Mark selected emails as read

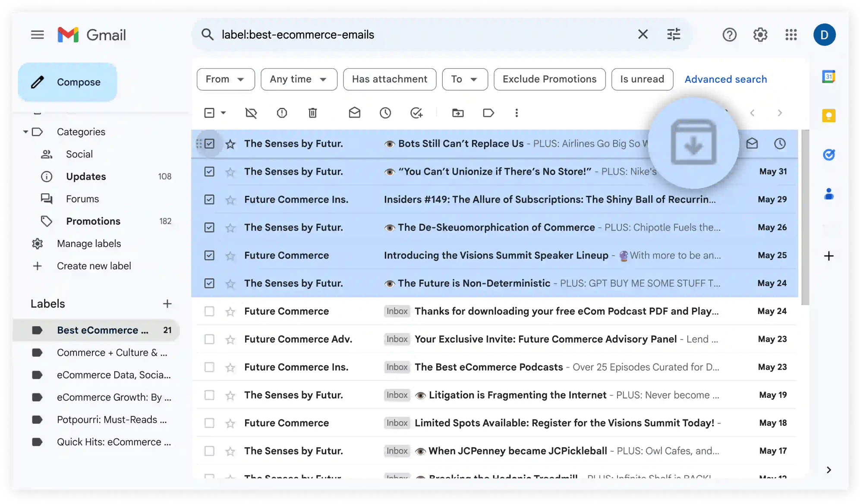click(355, 113)
